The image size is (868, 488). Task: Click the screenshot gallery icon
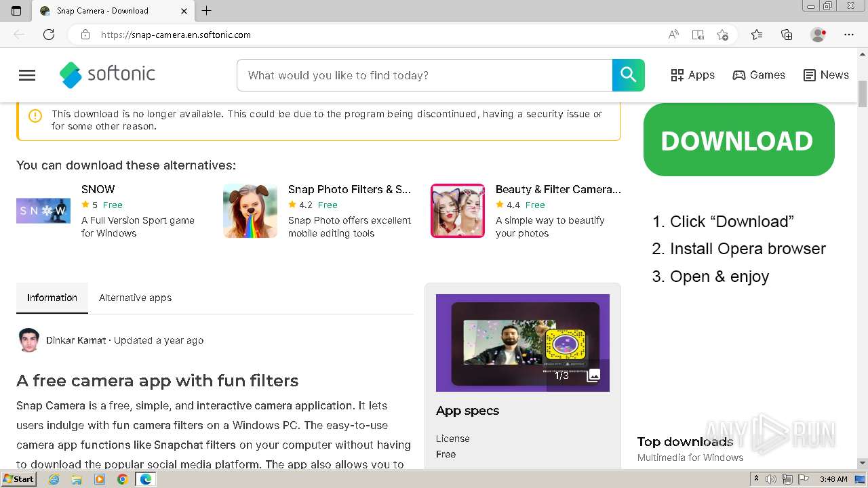pos(593,375)
